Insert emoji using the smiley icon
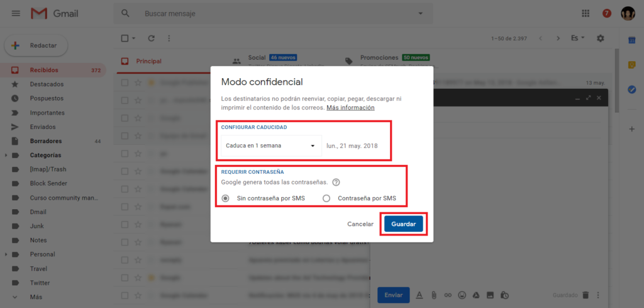Screen dimensions: 644x308 coord(462,295)
